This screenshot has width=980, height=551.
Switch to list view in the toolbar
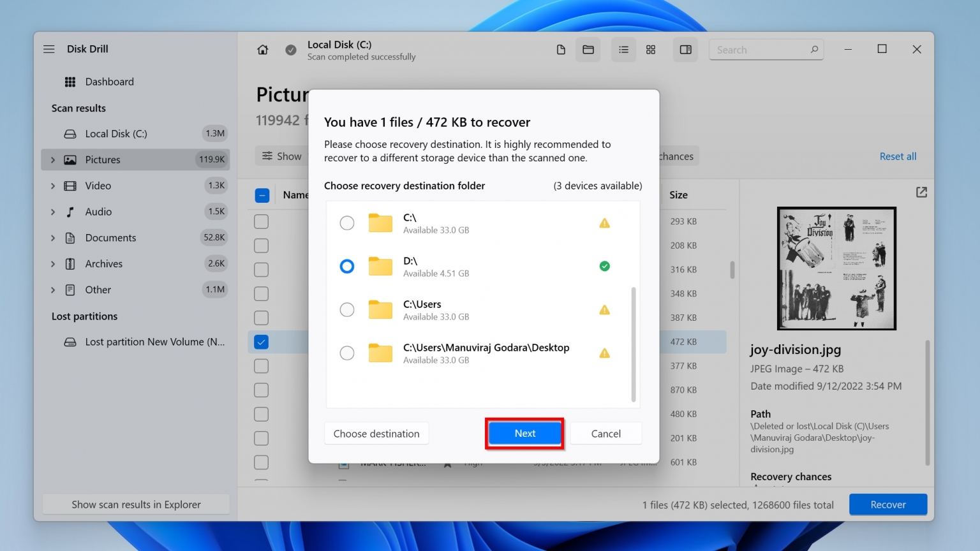623,49
